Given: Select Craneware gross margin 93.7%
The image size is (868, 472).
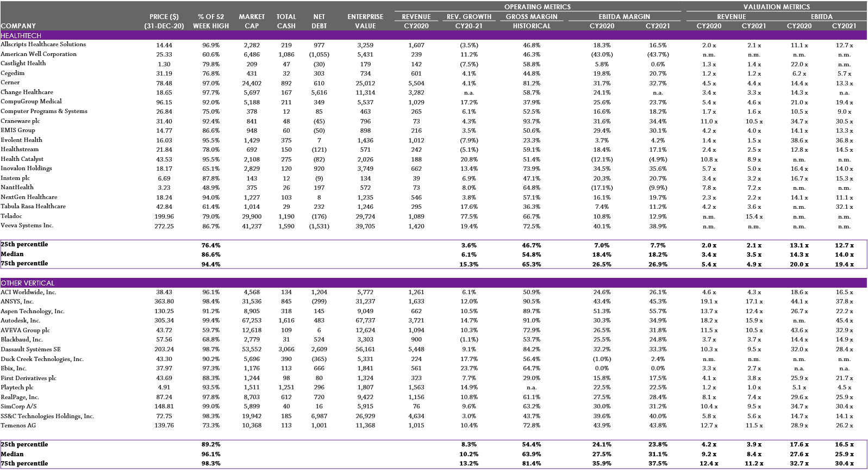Looking at the screenshot, I should [532, 121].
